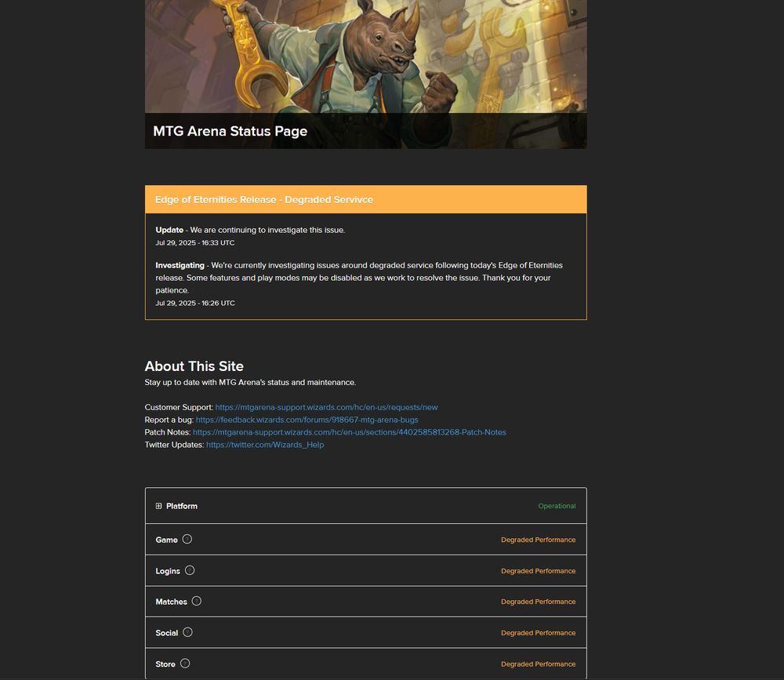Click the Logins component label
This screenshot has height=680, width=784.
pyautogui.click(x=168, y=571)
